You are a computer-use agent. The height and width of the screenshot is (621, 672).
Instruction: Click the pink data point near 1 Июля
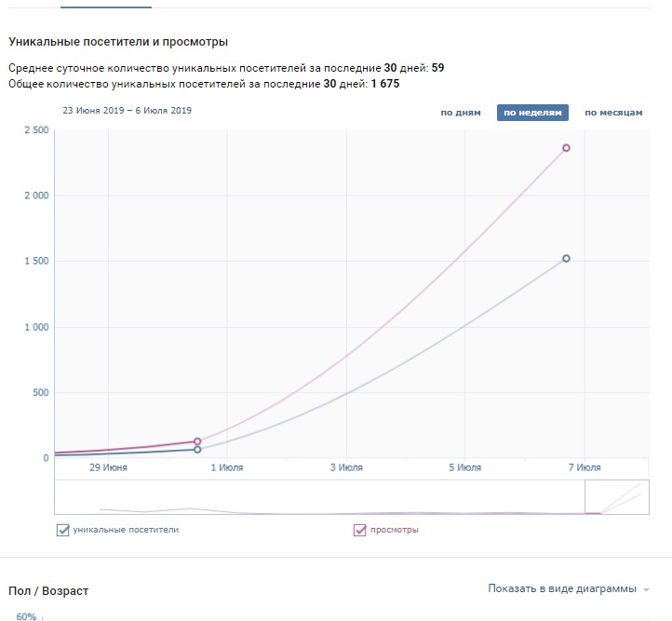point(197,441)
